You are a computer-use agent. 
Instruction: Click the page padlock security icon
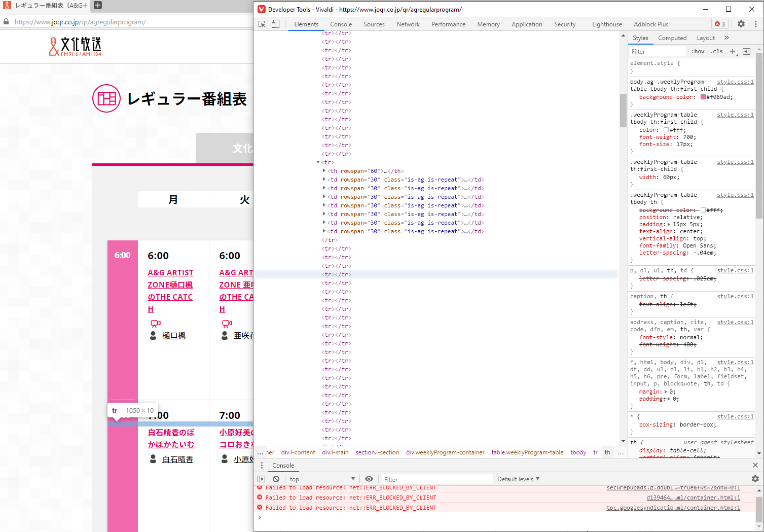click(7, 22)
